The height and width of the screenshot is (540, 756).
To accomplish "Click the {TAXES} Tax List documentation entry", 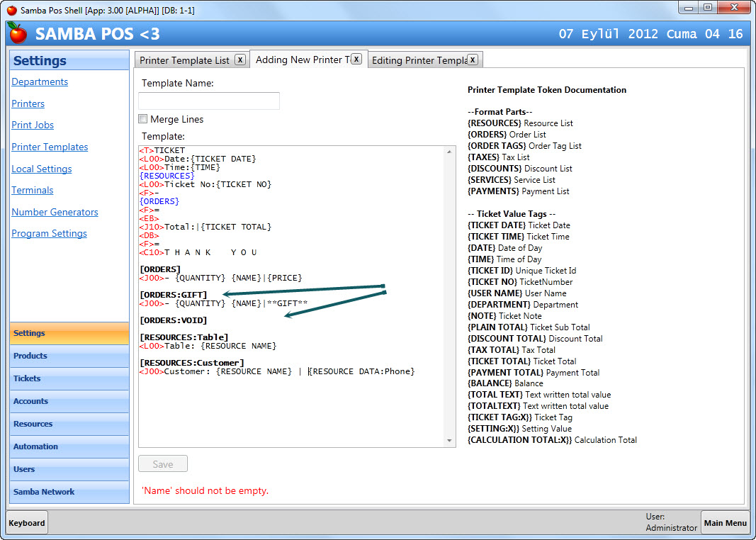I will coord(499,157).
